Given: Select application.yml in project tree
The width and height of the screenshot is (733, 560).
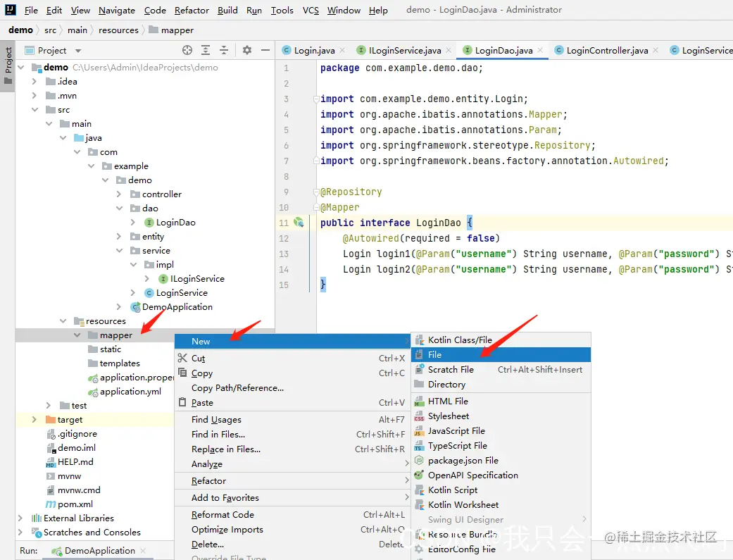Looking at the screenshot, I should point(130,392).
